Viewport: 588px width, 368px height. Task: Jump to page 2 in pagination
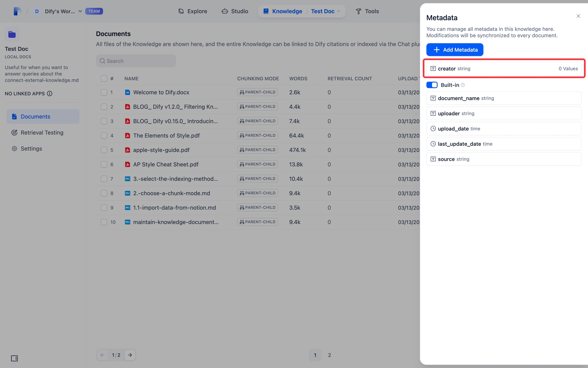[x=329, y=355]
